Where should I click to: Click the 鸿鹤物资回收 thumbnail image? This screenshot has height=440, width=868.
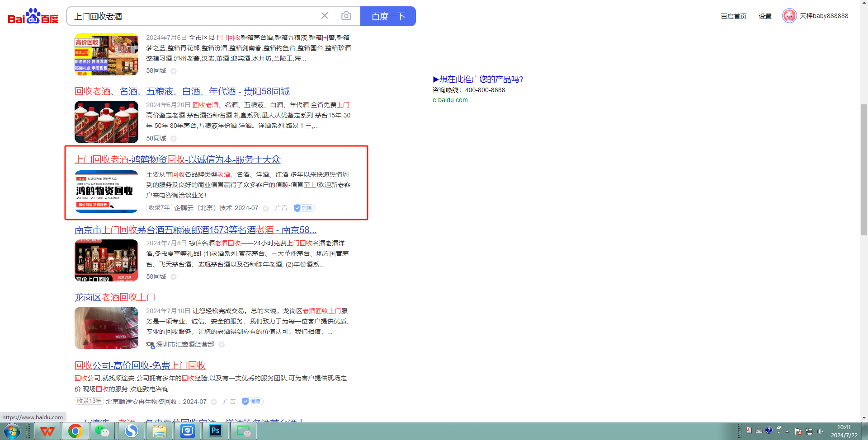[107, 192]
